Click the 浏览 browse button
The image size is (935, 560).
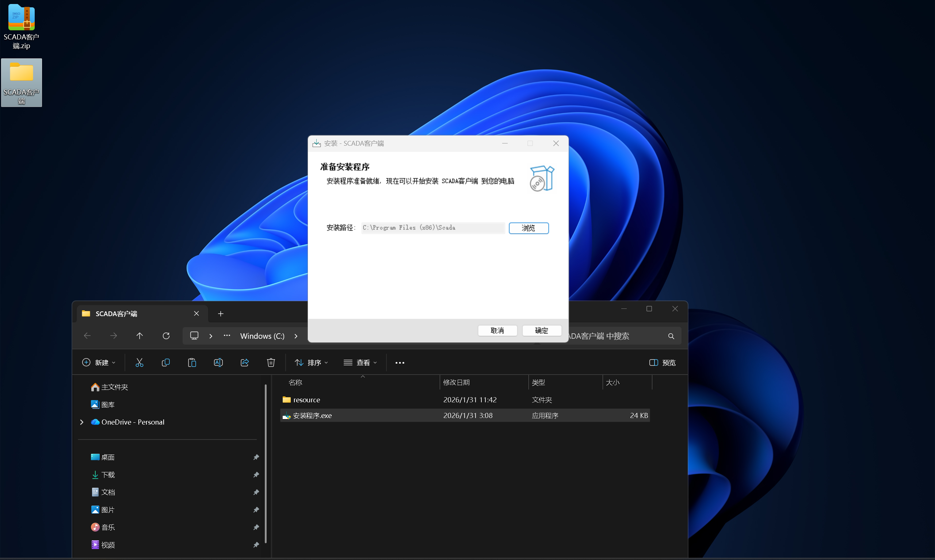click(x=528, y=228)
